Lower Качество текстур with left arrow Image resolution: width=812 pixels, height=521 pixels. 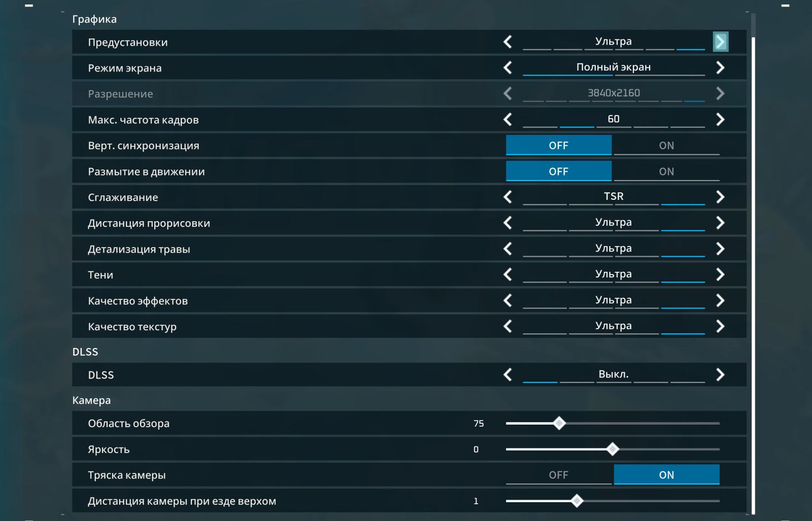coord(507,326)
